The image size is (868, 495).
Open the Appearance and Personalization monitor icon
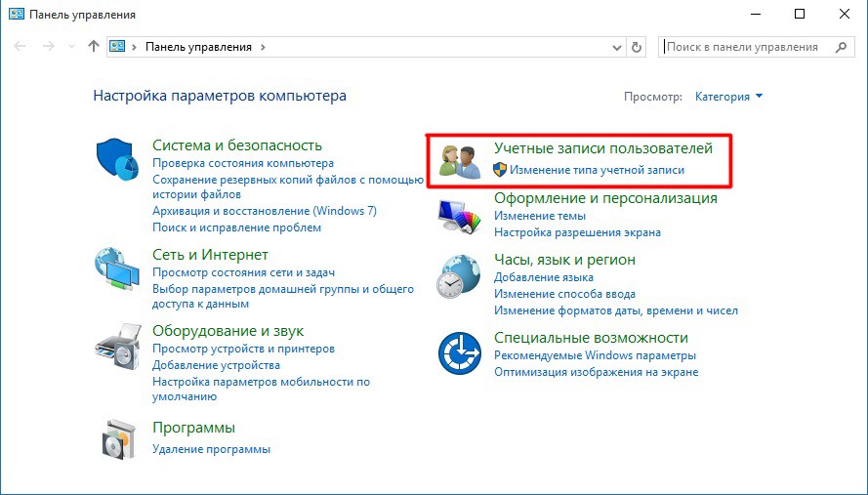[460, 216]
